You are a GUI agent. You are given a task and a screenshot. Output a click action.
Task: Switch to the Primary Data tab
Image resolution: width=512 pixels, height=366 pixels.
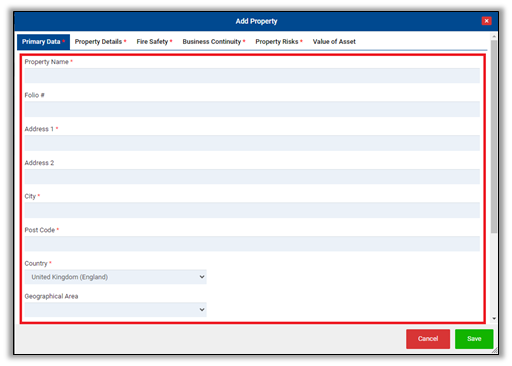tap(43, 42)
